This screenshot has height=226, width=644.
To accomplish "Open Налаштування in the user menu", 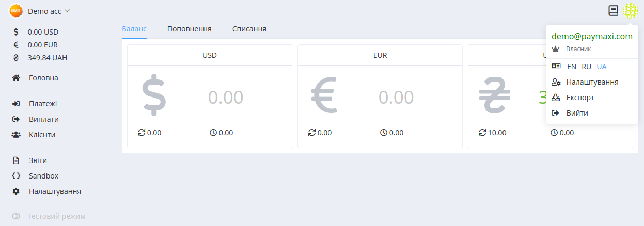I will pos(592,82).
